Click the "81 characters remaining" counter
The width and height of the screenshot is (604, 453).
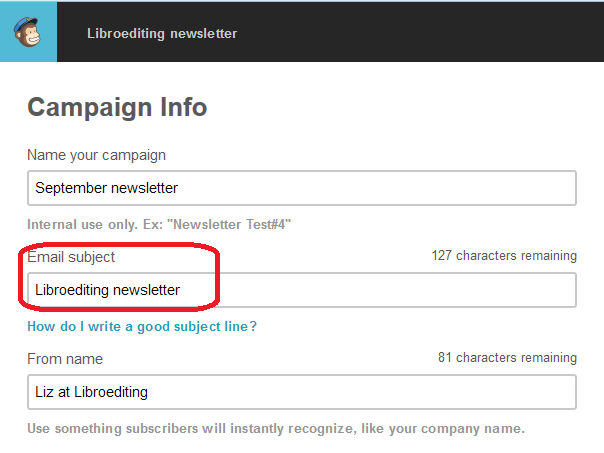507,358
